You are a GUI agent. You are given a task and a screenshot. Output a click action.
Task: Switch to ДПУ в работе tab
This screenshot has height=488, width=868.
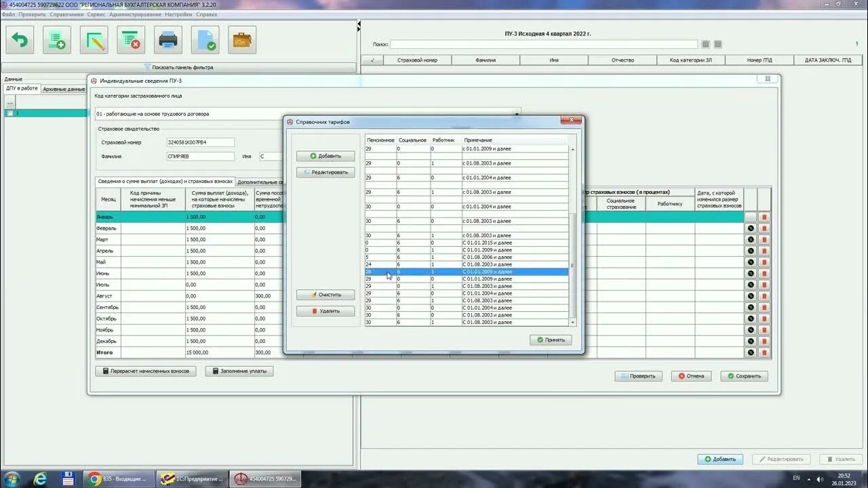click(x=22, y=88)
